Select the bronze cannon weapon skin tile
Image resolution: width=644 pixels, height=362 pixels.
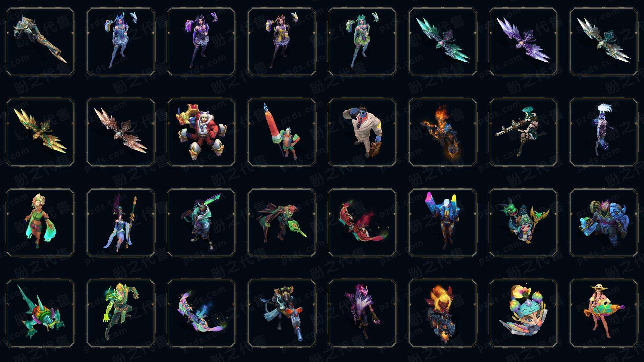point(40,42)
